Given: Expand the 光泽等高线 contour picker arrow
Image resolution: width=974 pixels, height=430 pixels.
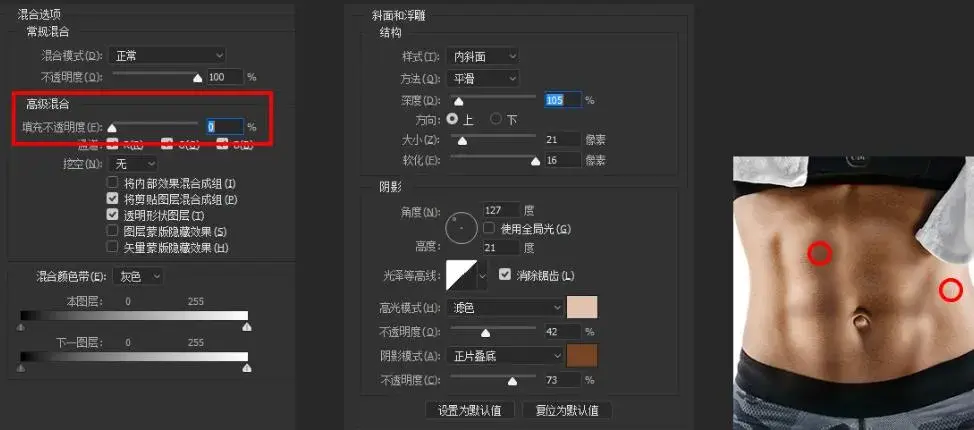Looking at the screenshot, I should [483, 275].
